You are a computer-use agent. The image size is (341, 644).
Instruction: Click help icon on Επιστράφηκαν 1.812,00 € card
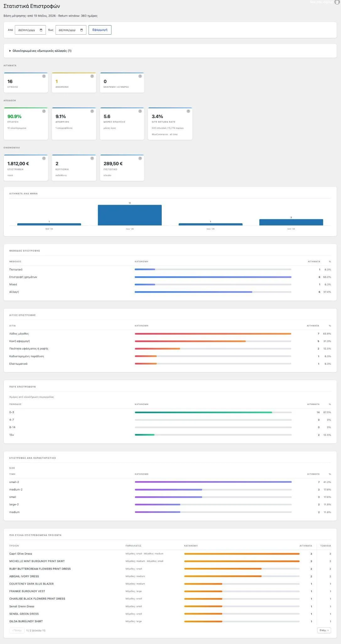[x=44, y=158]
